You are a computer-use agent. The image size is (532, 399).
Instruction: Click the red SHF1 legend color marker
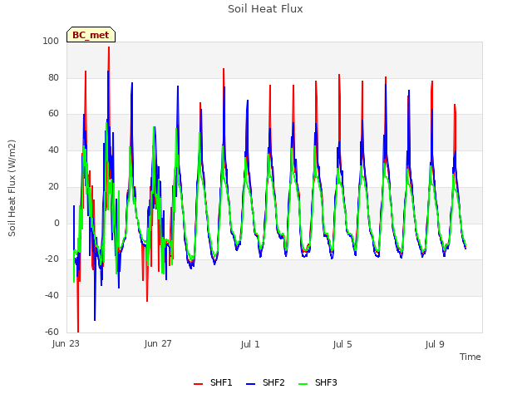(198, 384)
